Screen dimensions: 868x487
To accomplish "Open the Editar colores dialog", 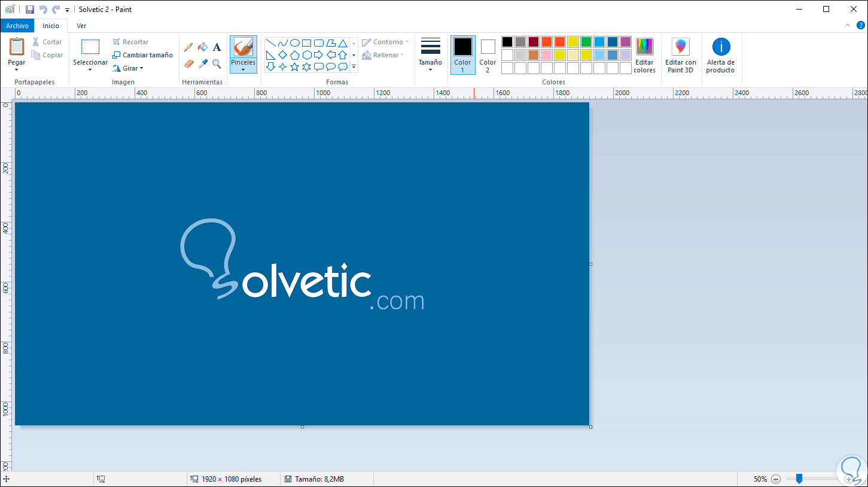I will click(x=644, y=56).
